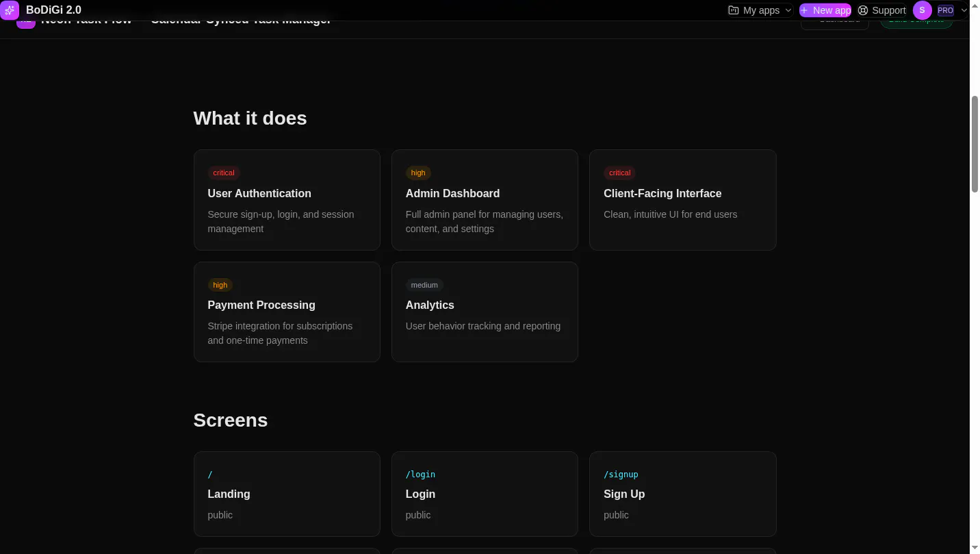Image resolution: width=980 pixels, height=554 pixels.
Task: Select the Client-Facing Interface feature card
Action: [682, 200]
